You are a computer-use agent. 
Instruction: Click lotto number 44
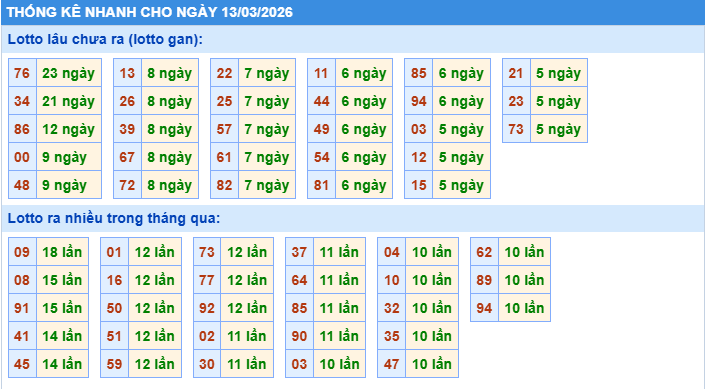pos(321,101)
